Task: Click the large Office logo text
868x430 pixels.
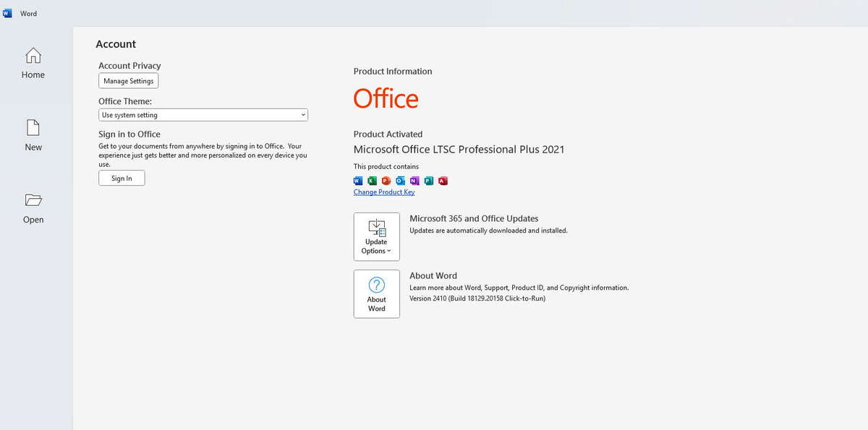Action: tap(386, 99)
